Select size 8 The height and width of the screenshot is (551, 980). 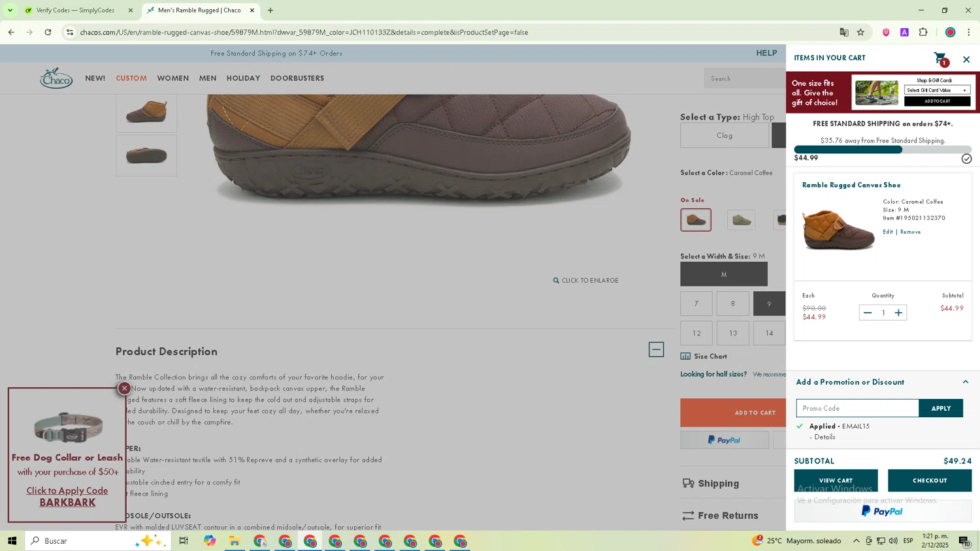pyautogui.click(x=733, y=304)
